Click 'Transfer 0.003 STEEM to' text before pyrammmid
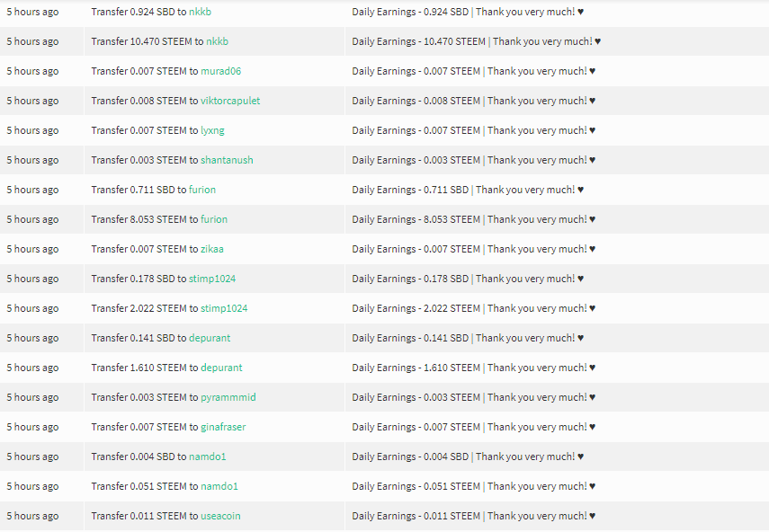Viewport: 769px width, 532px height. [x=145, y=397]
